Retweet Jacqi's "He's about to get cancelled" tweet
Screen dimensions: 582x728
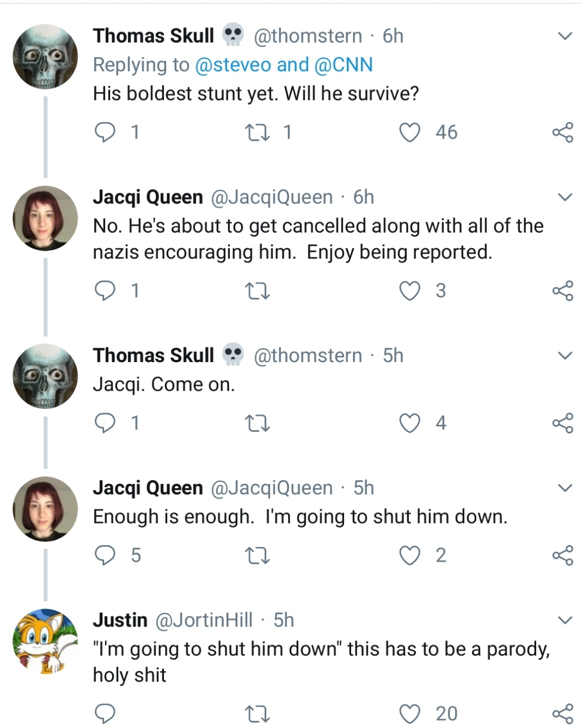pos(257,291)
